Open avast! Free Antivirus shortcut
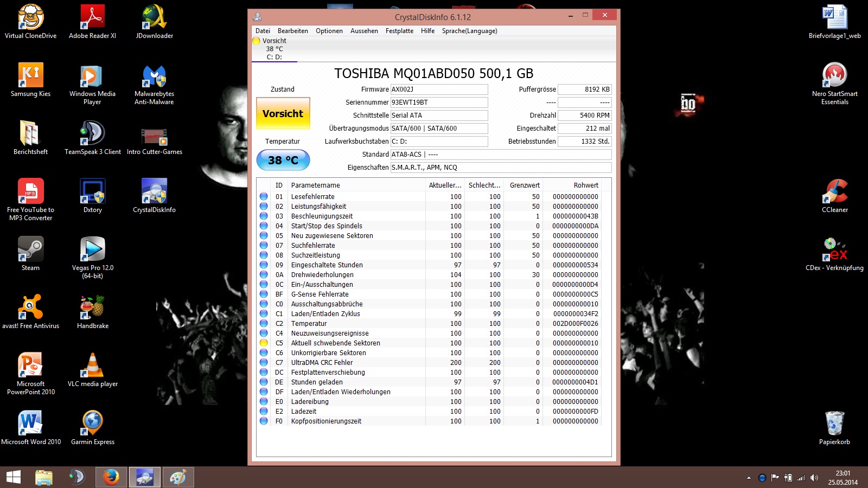This screenshot has width=868, height=488. (x=31, y=312)
